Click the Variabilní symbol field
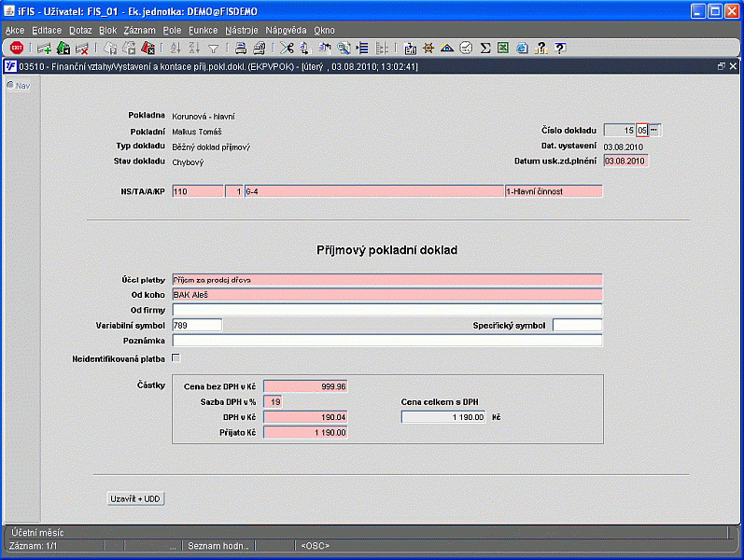The image size is (744, 560). [197, 325]
